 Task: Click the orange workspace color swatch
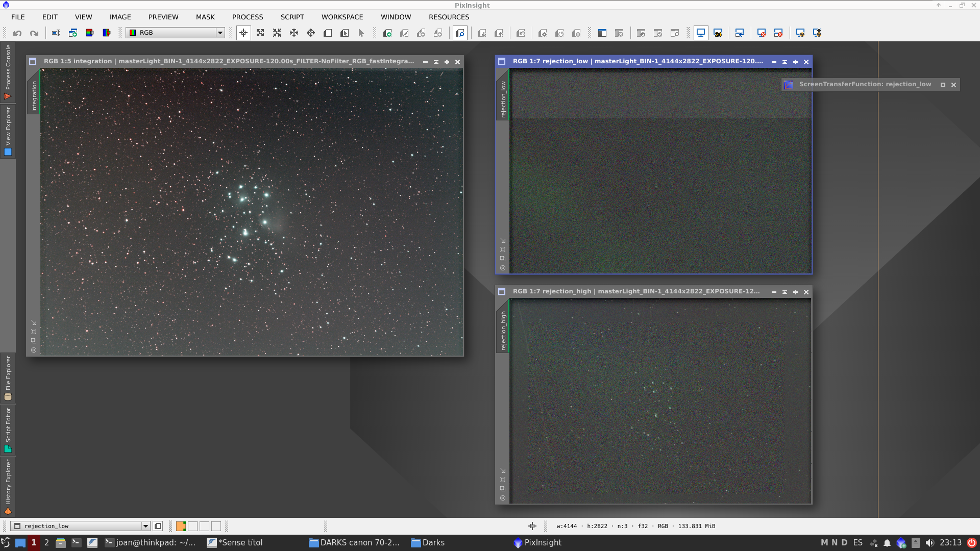click(180, 526)
